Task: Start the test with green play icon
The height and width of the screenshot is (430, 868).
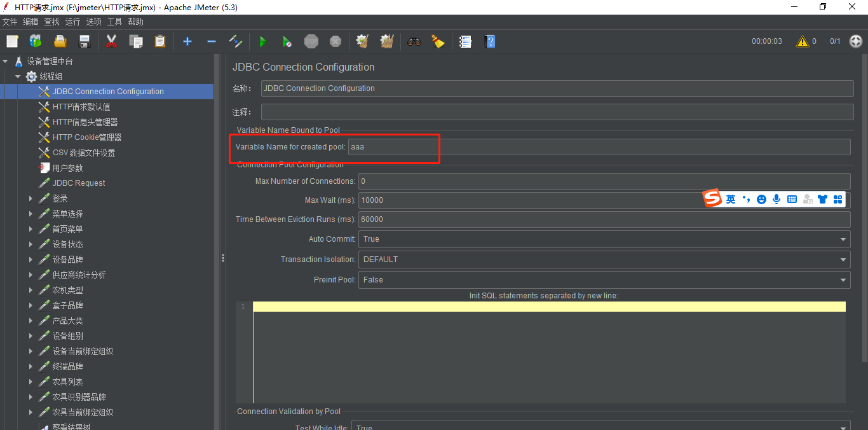Action: pyautogui.click(x=262, y=41)
